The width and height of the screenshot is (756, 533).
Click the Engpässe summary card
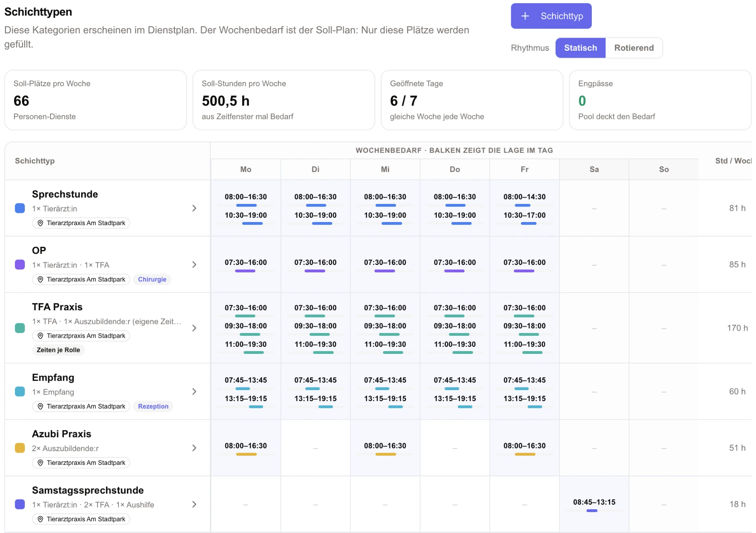(660, 100)
